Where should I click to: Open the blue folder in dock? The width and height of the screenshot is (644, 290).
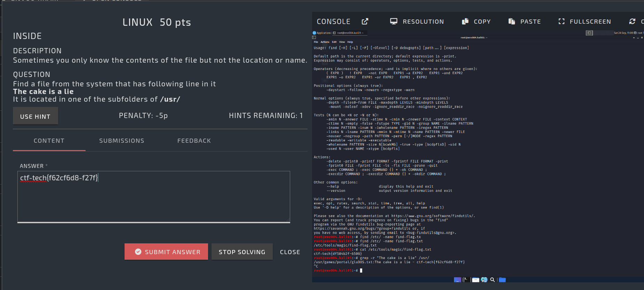pyautogui.click(x=502, y=280)
